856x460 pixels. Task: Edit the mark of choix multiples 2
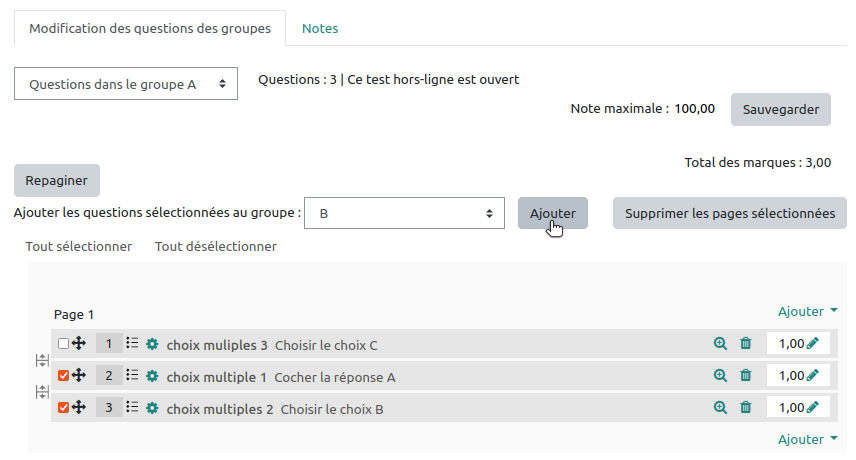(812, 408)
